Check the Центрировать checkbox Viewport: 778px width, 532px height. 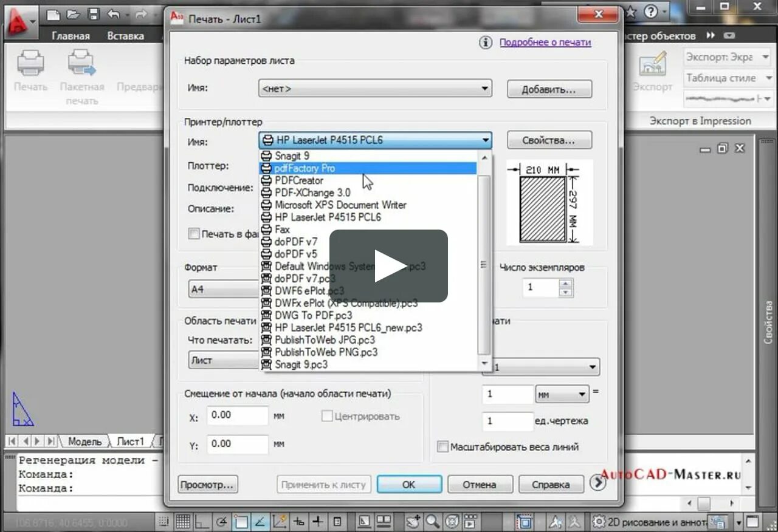[327, 416]
